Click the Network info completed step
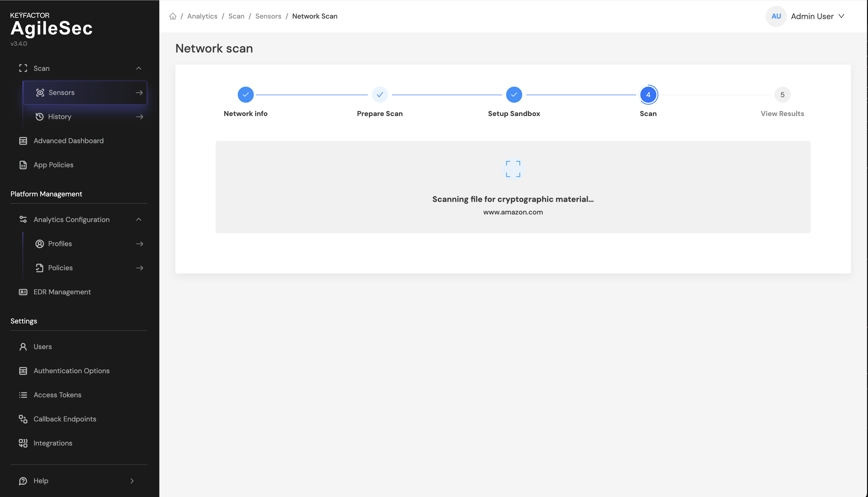This screenshot has width=868, height=497. (246, 94)
